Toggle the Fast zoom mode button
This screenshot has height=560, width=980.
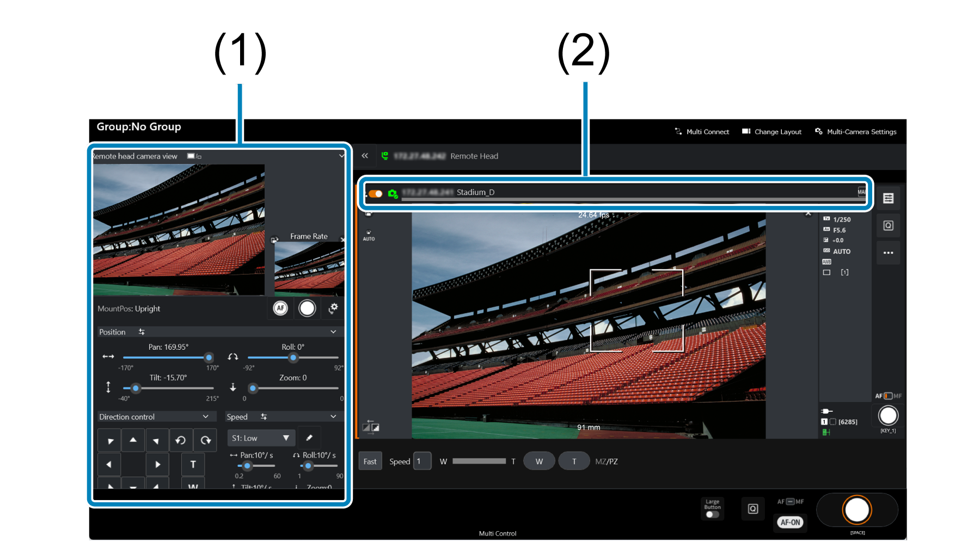point(370,461)
